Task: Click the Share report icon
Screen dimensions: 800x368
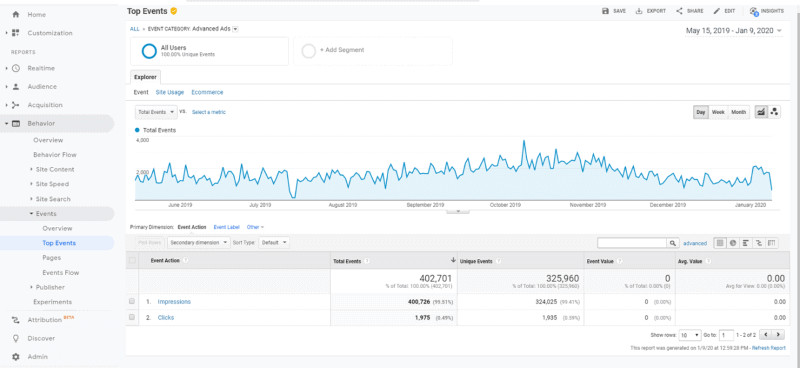Action: click(x=679, y=11)
